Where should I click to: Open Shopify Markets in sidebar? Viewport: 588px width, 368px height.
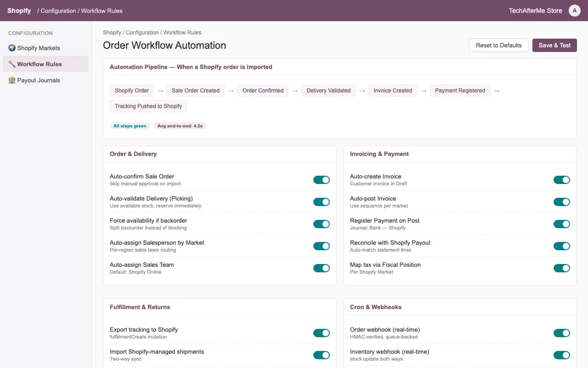pyautogui.click(x=45, y=48)
